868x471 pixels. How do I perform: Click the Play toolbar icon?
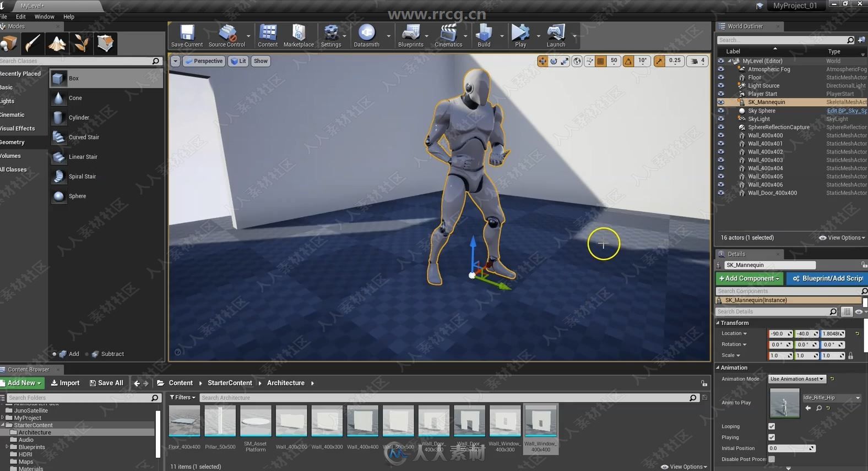click(520, 36)
